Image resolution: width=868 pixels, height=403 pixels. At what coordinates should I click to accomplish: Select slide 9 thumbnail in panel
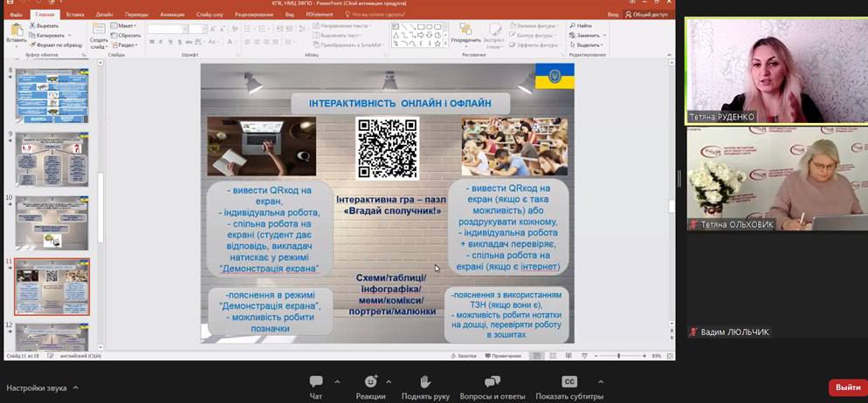coord(52,160)
